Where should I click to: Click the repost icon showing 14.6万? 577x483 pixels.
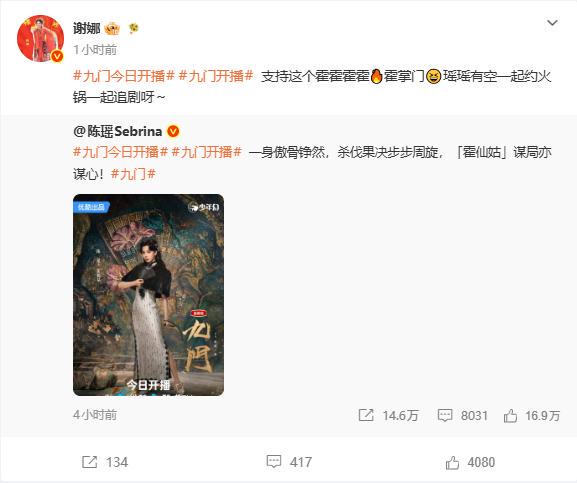pyautogui.click(x=366, y=415)
